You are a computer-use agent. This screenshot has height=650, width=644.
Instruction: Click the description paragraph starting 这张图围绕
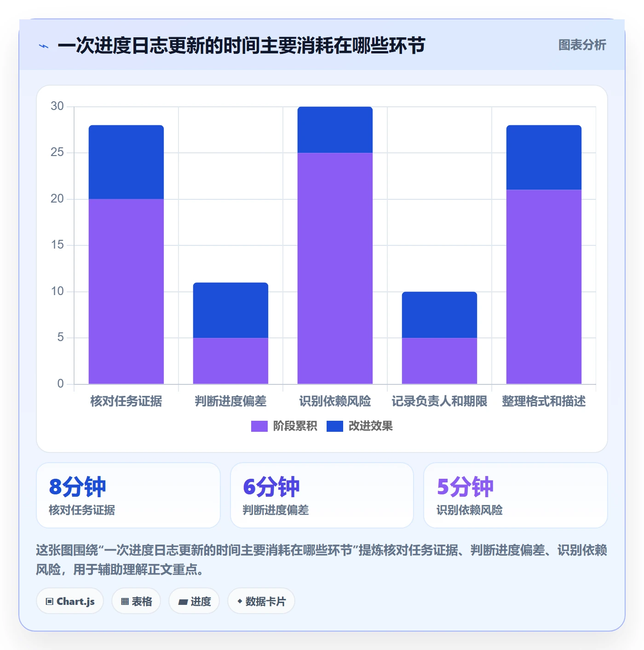point(322,560)
